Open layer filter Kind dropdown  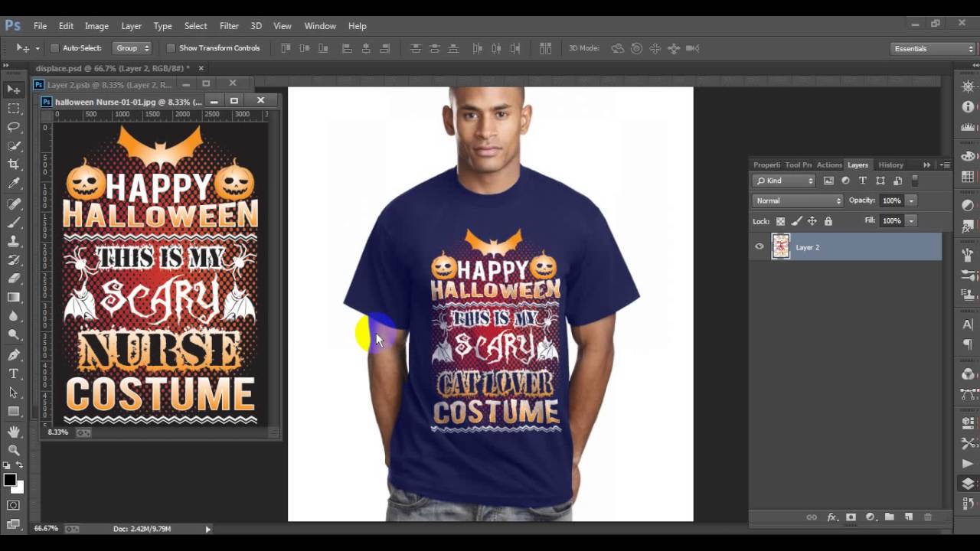pyautogui.click(x=784, y=181)
